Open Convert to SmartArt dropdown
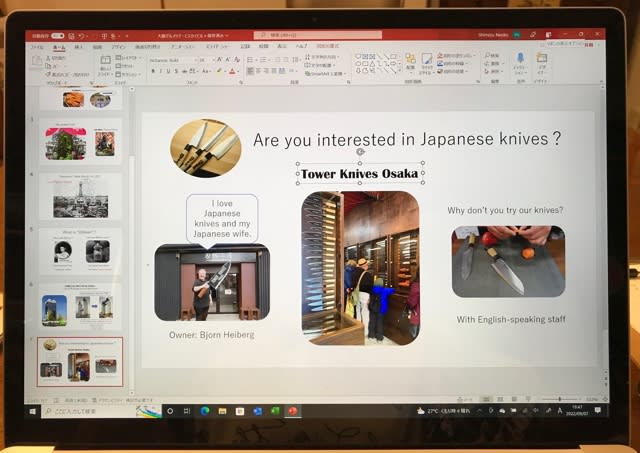The width and height of the screenshot is (640, 453). pyautogui.click(x=325, y=73)
